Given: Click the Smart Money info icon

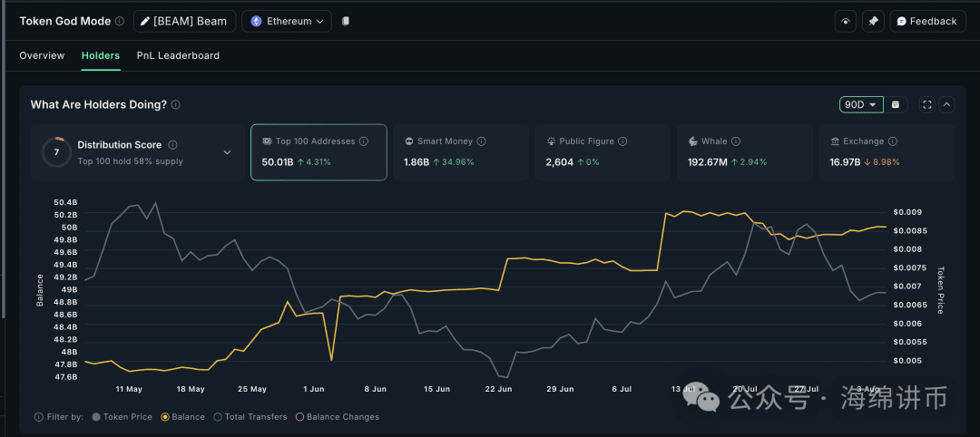Looking at the screenshot, I should [481, 141].
